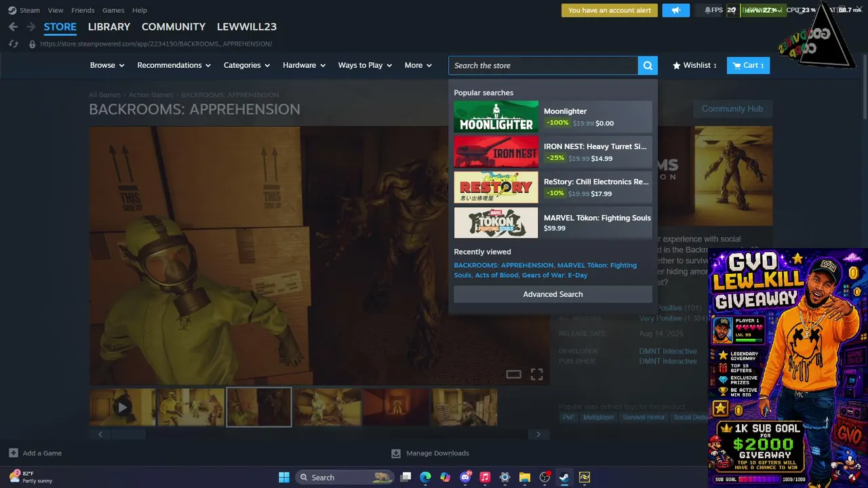The height and width of the screenshot is (488, 868).
Task: Open the Games menu
Action: 113,10
